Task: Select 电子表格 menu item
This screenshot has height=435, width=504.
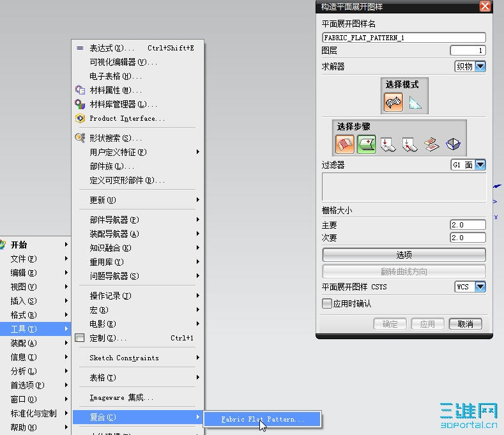Action: point(138,76)
